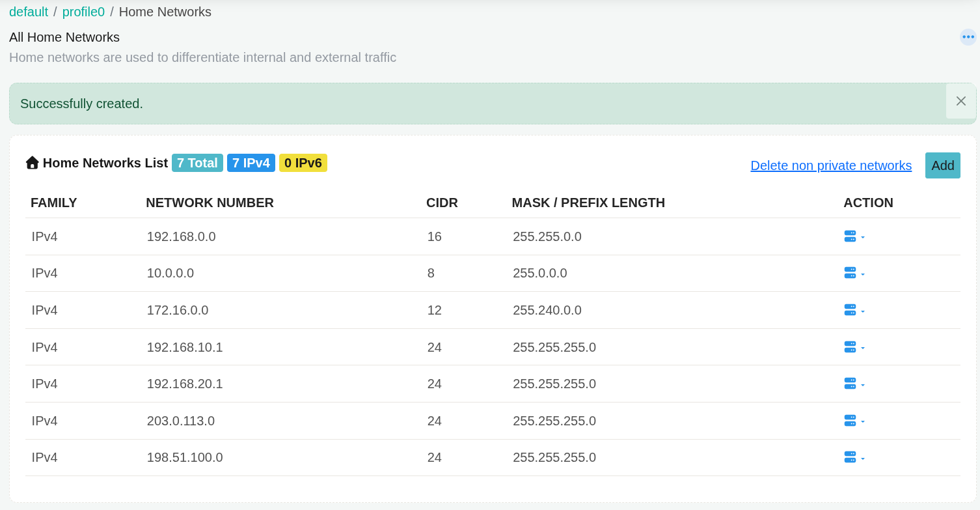This screenshot has width=980, height=510.
Task: Click the 'Home Networks List' title
Action: (x=105, y=163)
